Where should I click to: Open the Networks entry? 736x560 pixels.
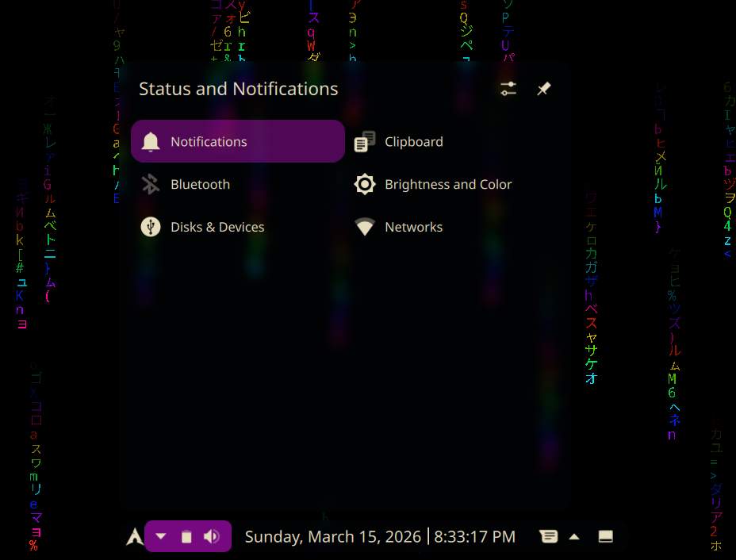413,228
